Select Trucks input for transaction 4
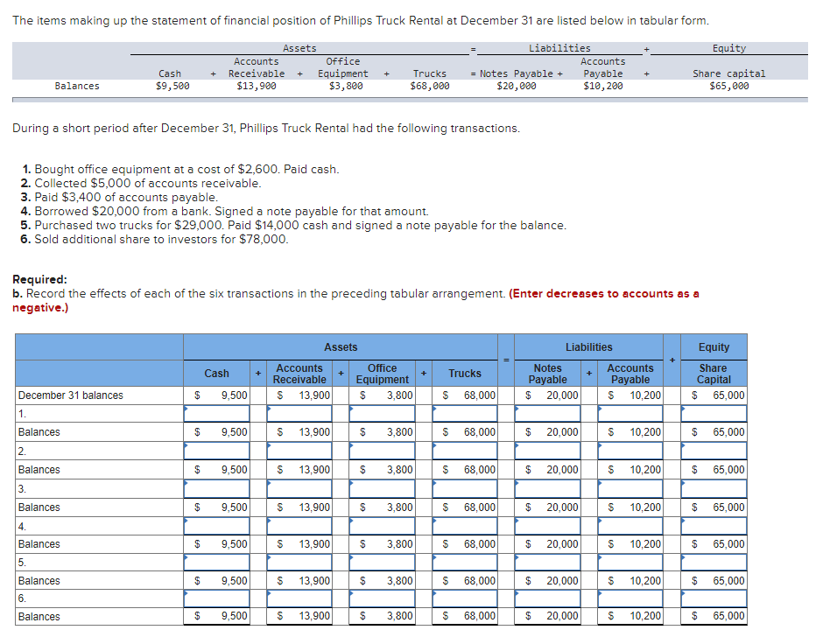This screenshot has height=644, width=830. pos(465,526)
